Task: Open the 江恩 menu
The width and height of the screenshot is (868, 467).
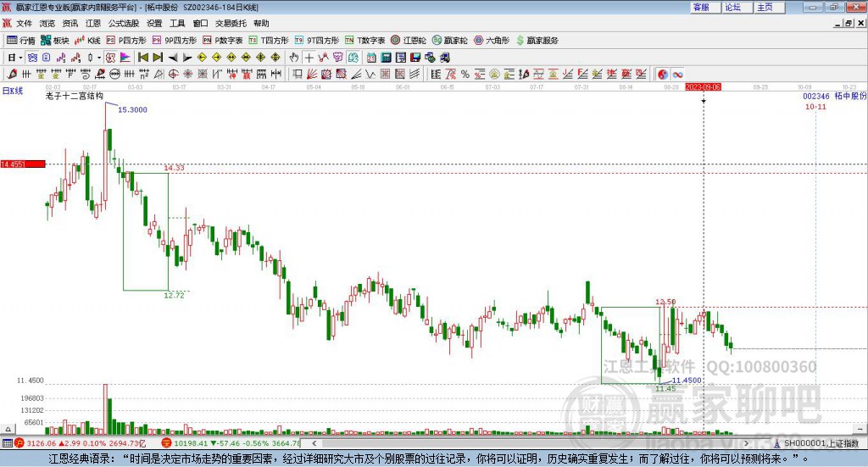Action: click(x=93, y=23)
